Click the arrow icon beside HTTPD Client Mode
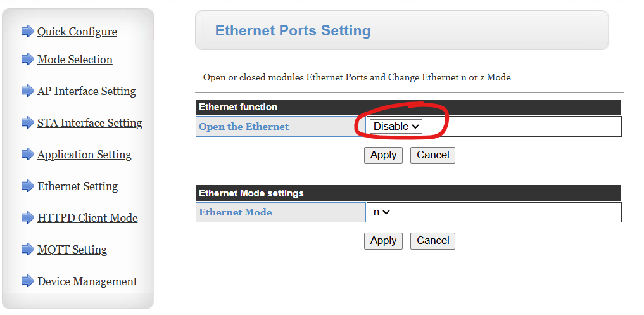Viewport: 644px width, 315px height. [x=27, y=217]
